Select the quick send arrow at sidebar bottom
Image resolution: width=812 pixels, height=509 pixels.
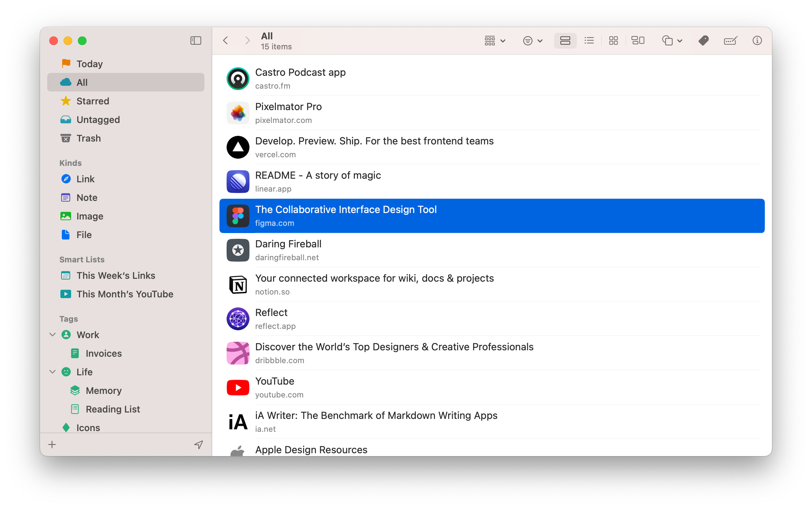199,444
